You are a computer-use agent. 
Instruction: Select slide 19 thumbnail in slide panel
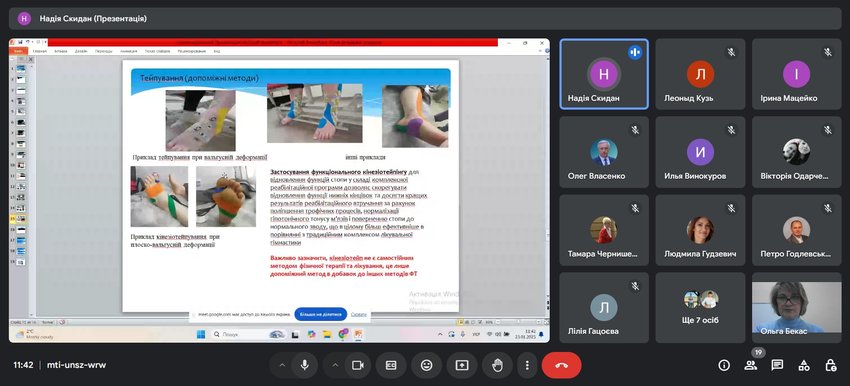pyautogui.click(x=21, y=262)
